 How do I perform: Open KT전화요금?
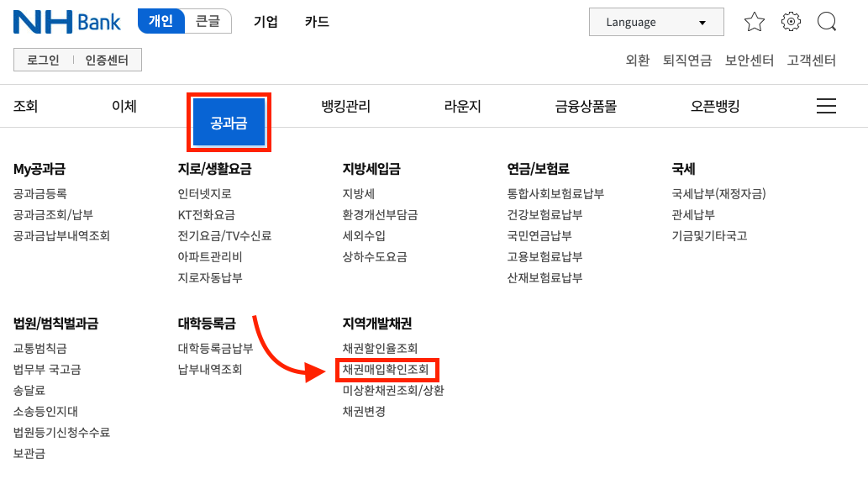click(206, 215)
